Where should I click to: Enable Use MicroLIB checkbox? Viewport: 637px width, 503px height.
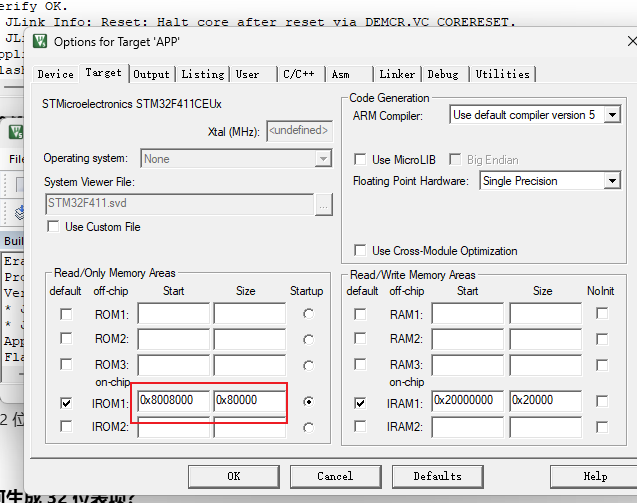click(360, 159)
